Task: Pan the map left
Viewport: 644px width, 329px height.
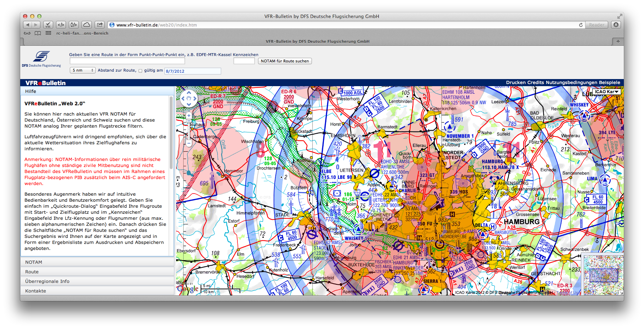Action: tap(183, 98)
